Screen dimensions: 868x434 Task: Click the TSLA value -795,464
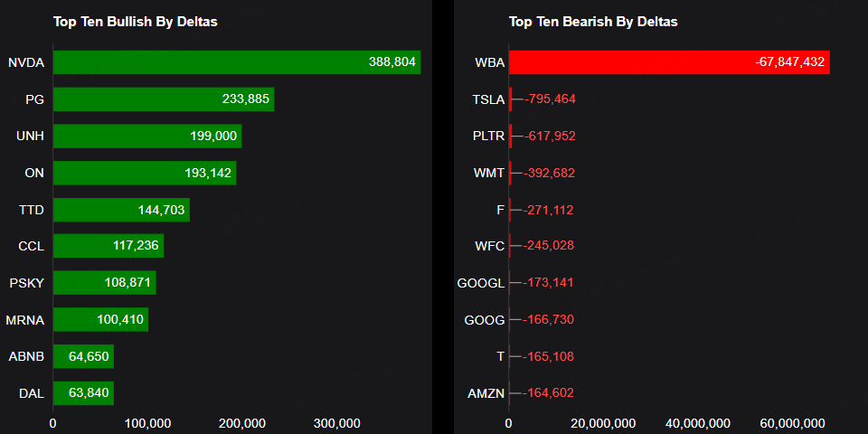(550, 99)
